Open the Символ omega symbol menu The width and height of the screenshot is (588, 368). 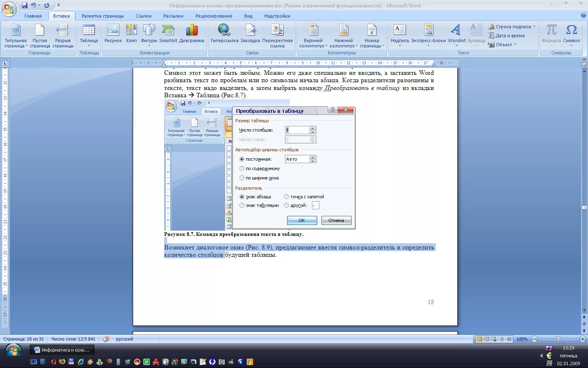571,34
